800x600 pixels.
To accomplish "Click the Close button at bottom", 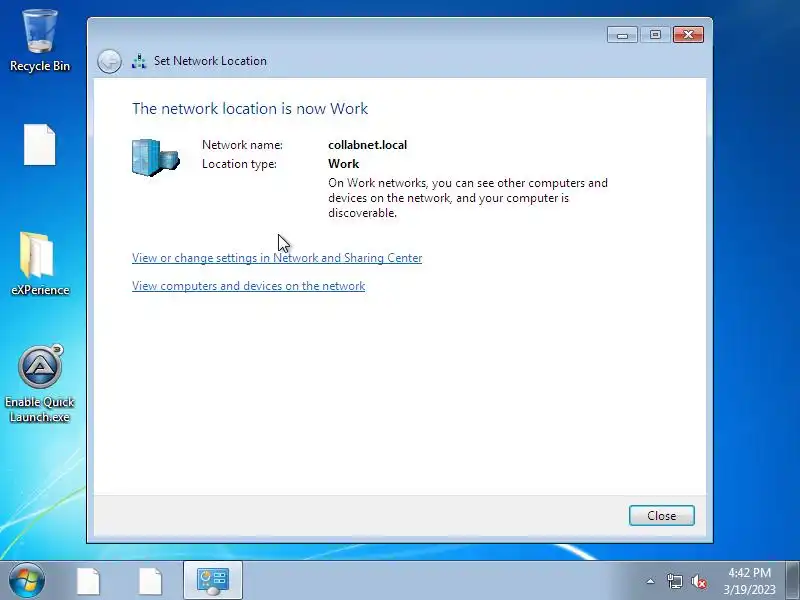I will [662, 515].
